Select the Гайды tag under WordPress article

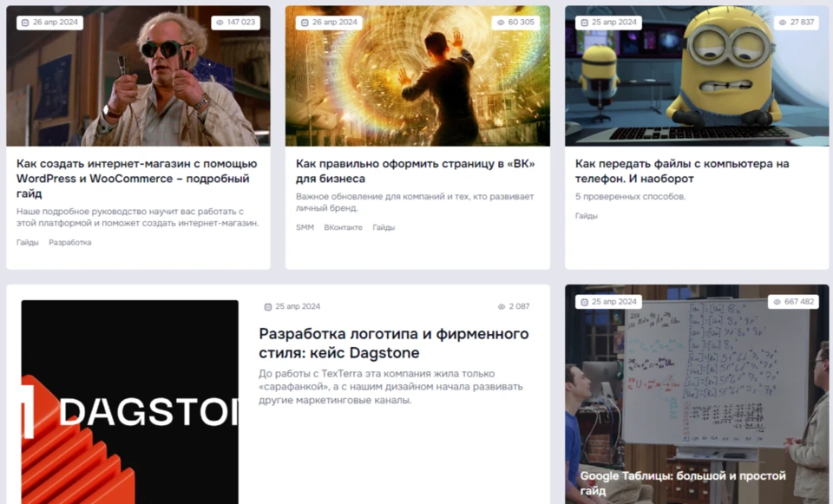click(x=28, y=242)
